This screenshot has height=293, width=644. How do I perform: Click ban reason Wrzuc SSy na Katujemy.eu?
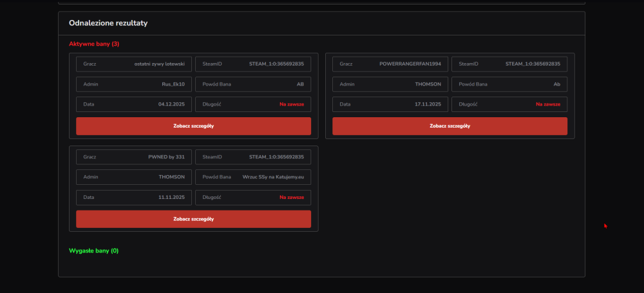click(x=273, y=177)
